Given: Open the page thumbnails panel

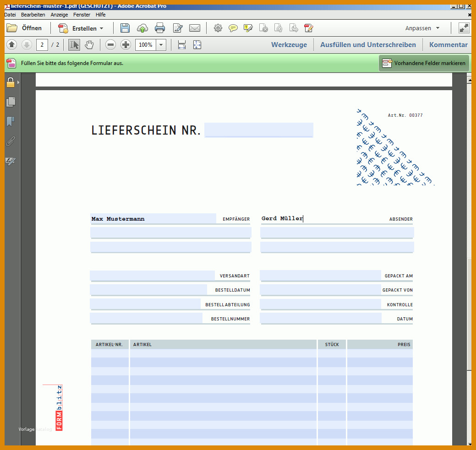Looking at the screenshot, I should pos(11,102).
